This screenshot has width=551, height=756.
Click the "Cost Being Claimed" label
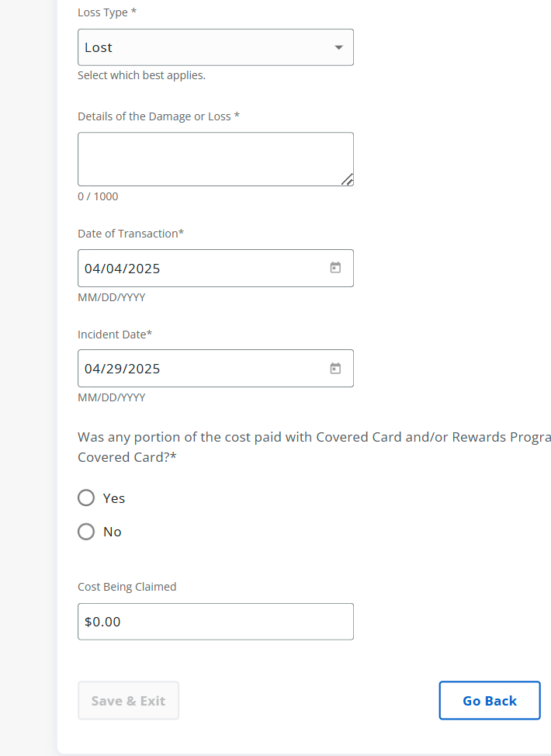(x=127, y=587)
